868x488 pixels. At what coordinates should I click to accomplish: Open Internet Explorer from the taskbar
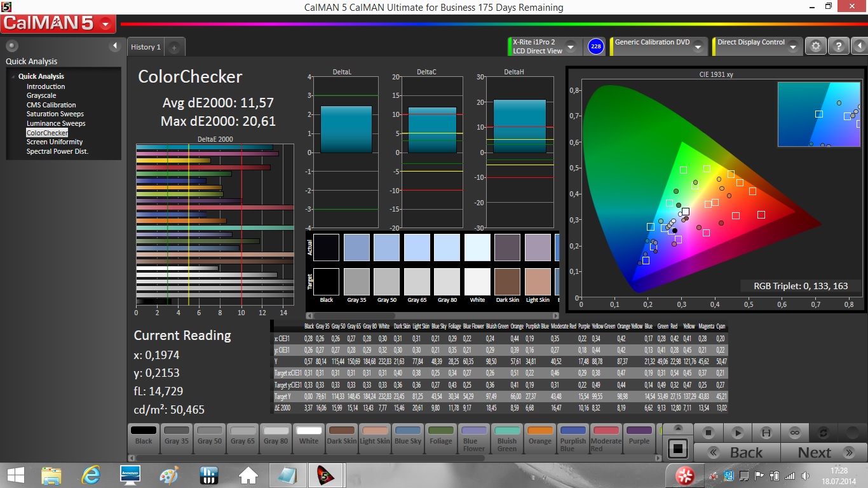92,475
